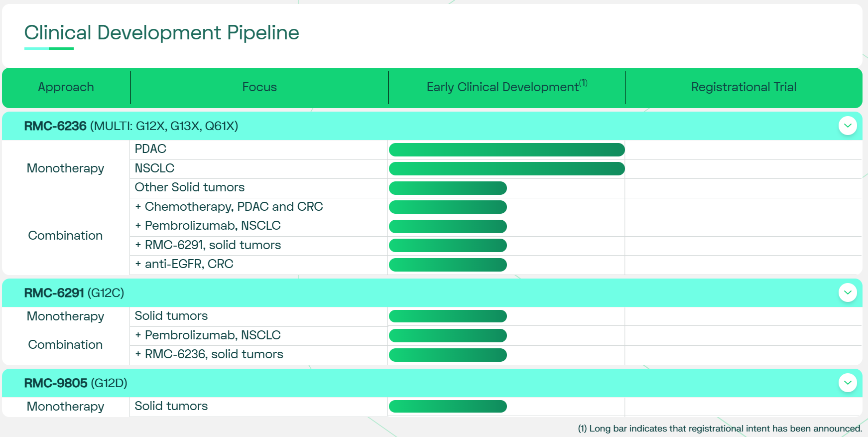Click Monotherapy label in RMC-9805 section

coord(65,407)
